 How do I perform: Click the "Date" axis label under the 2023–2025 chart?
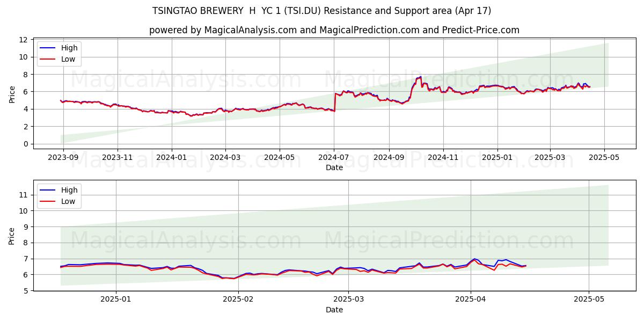pos(334,168)
